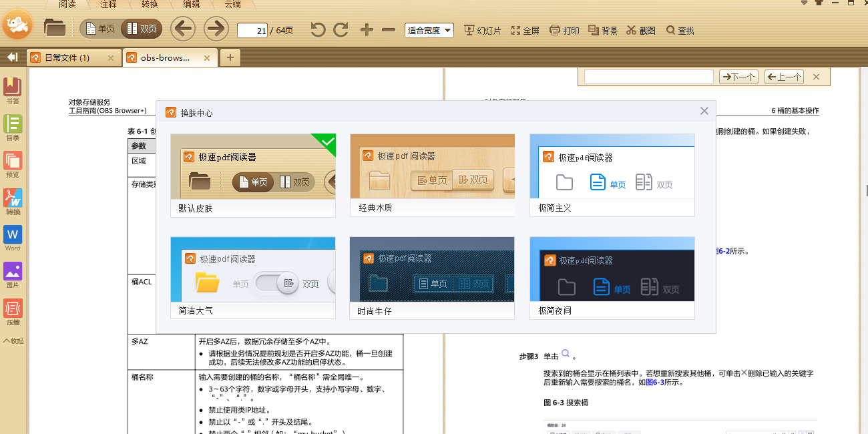Open the 转换 convert tool in sidebar
The image size is (868, 434).
point(13,202)
